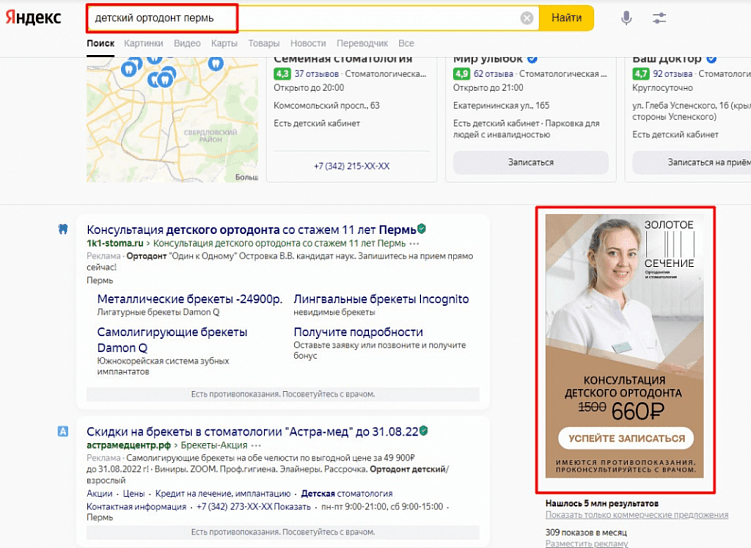
Task: Open 62 отзыва reviews link
Action: 493,74
